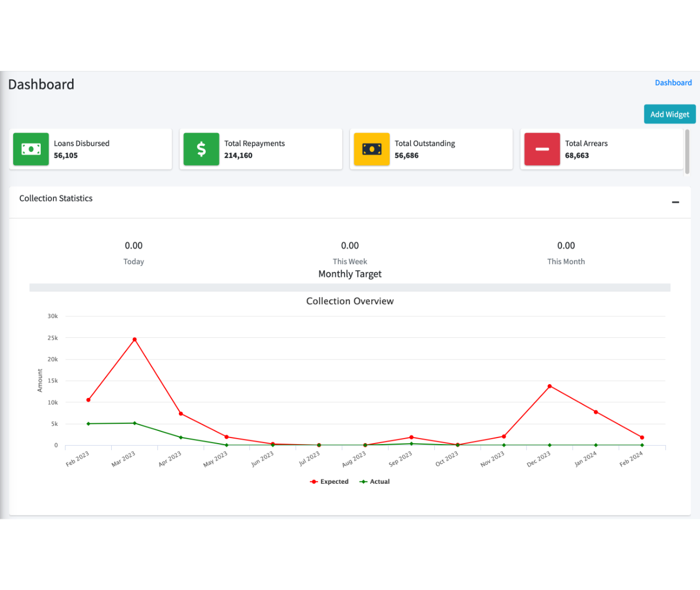Click the Monthly Target progress bar

(350, 287)
